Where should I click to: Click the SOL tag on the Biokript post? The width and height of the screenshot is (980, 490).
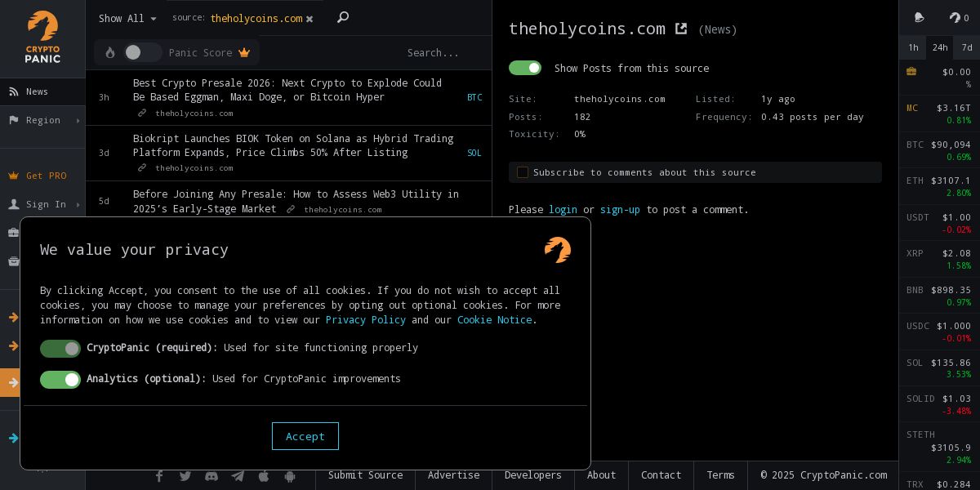tap(474, 153)
